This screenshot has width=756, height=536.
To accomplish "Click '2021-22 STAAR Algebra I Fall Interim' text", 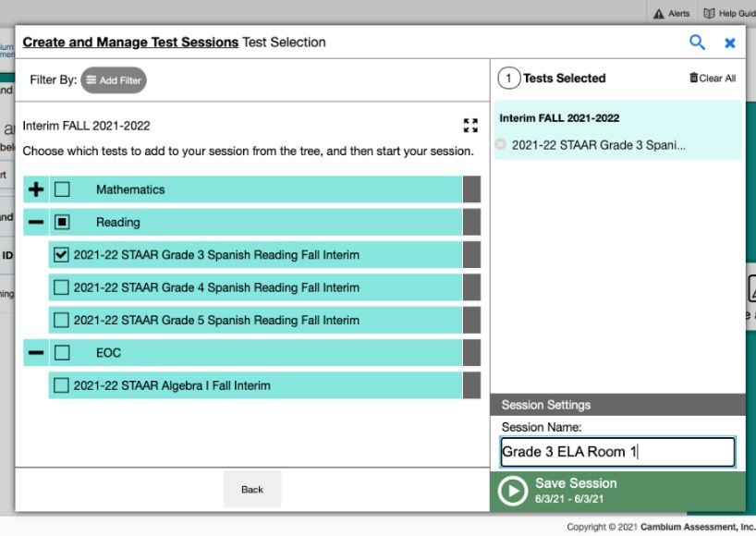I will (x=172, y=385).
